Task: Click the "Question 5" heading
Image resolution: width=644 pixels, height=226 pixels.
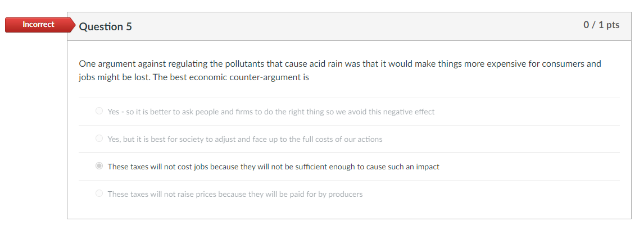Action: point(106,26)
